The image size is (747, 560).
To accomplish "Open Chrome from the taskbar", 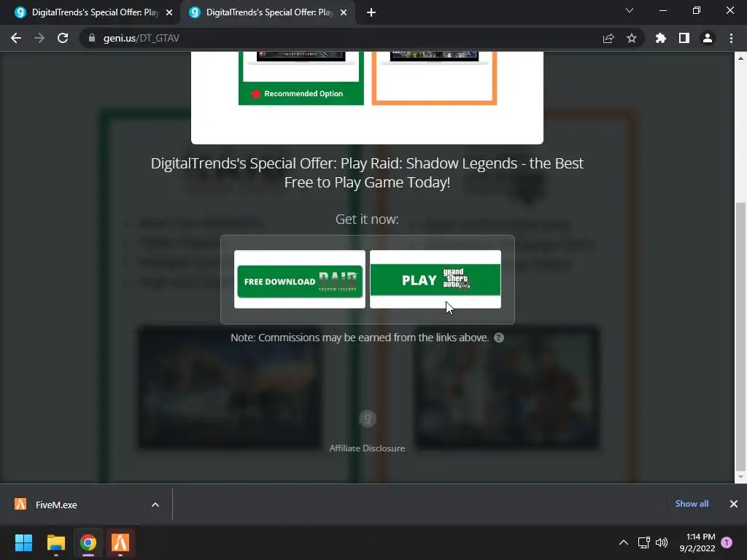I will (x=88, y=542).
